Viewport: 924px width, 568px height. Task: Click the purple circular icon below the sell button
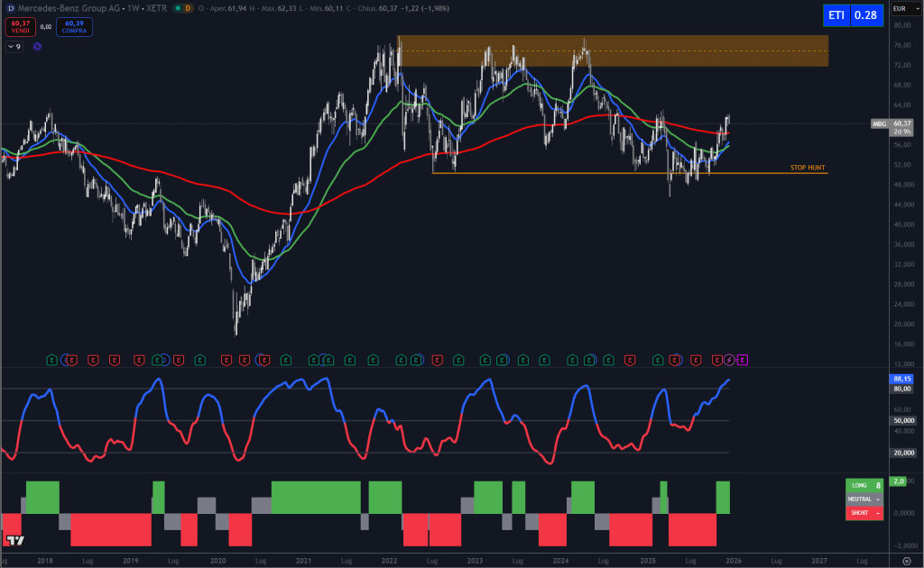37,45
